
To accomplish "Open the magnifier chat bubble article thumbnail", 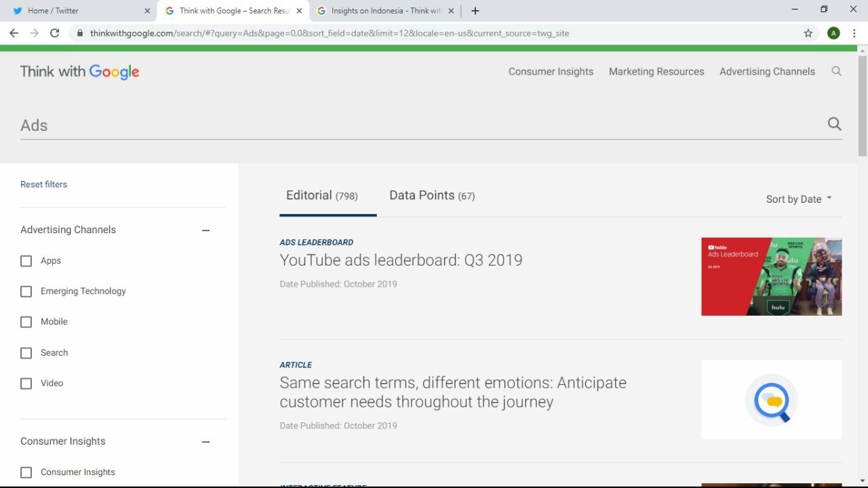I will point(772,400).
